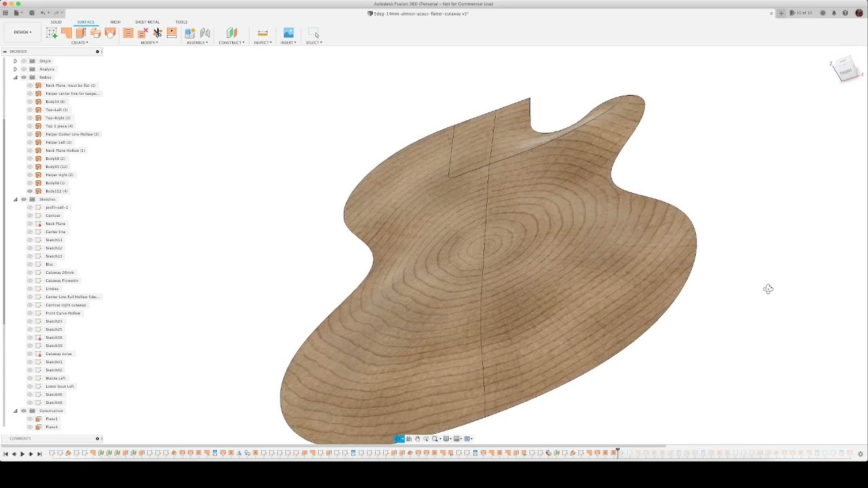
Task: Jump to the timeline end
Action: pyautogui.click(x=39, y=454)
